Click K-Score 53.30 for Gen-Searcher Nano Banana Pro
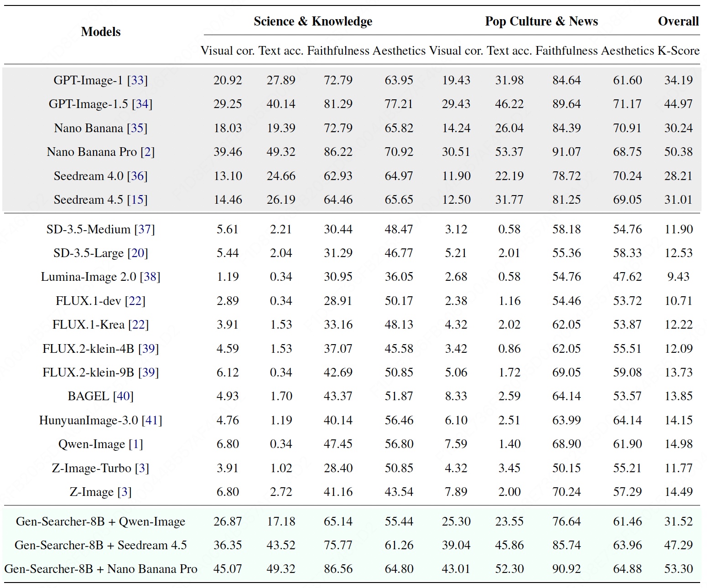Viewport: 707px width, 588px height. (678, 569)
